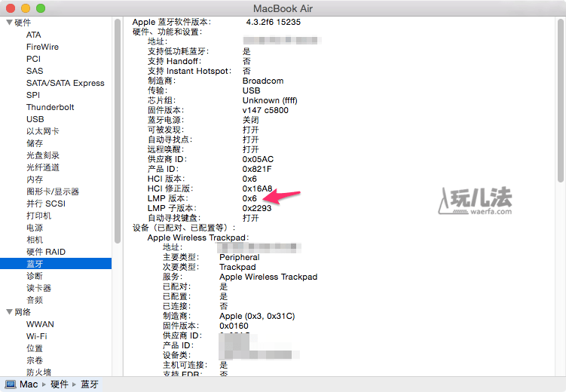Image resolution: width=566 pixels, height=392 pixels.
Task: Select 储存 sidebar item
Action: 35,143
